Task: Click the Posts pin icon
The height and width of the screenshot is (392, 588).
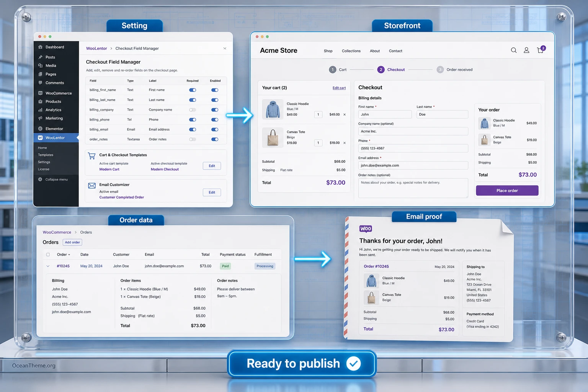Action: coord(40,57)
